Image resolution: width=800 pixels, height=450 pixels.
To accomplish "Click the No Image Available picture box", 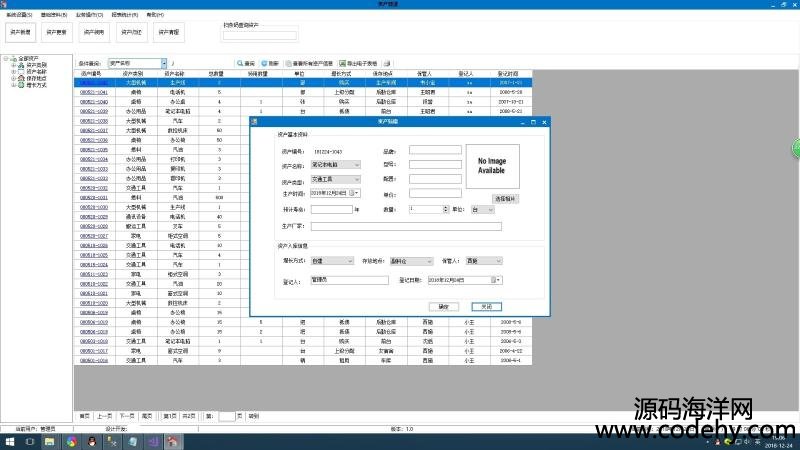I will pos(492,166).
